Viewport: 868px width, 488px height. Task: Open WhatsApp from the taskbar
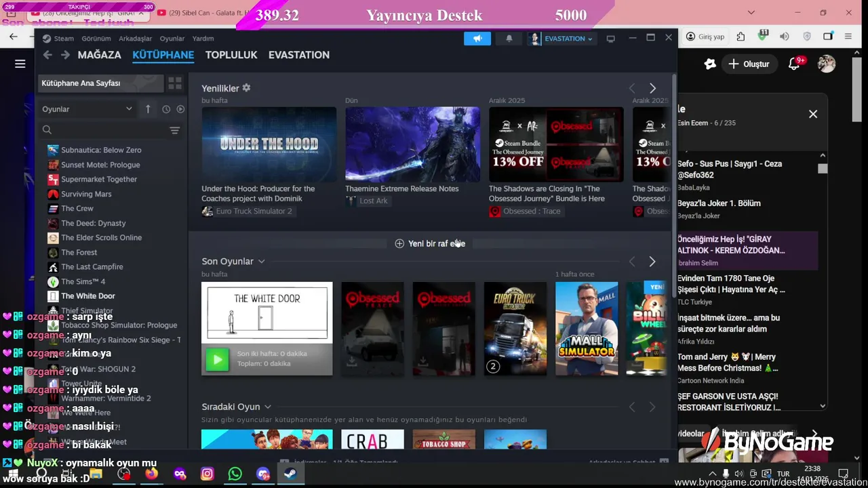(235, 474)
